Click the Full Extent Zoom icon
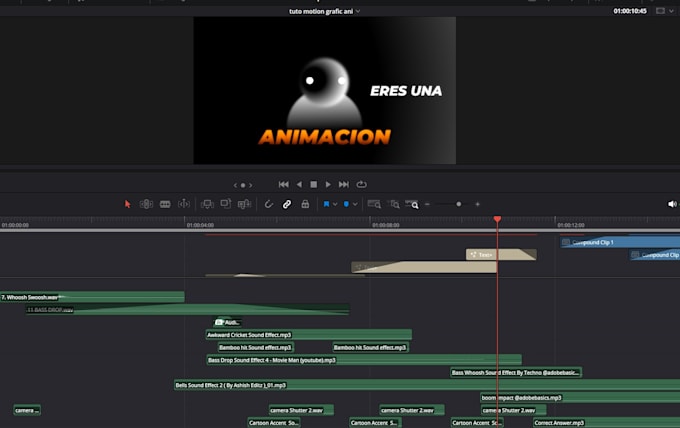680x428 pixels. click(x=374, y=204)
